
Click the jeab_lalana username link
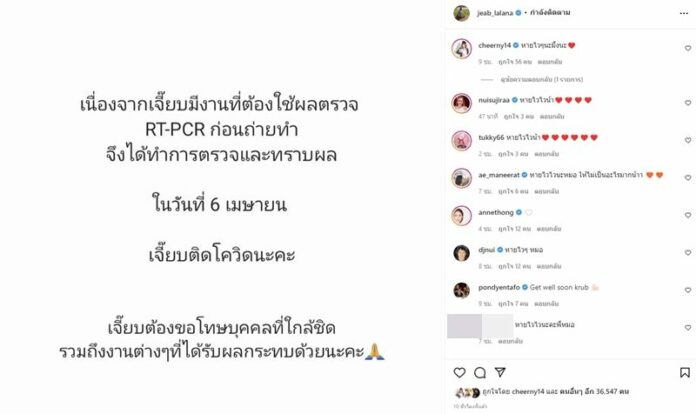click(495, 13)
